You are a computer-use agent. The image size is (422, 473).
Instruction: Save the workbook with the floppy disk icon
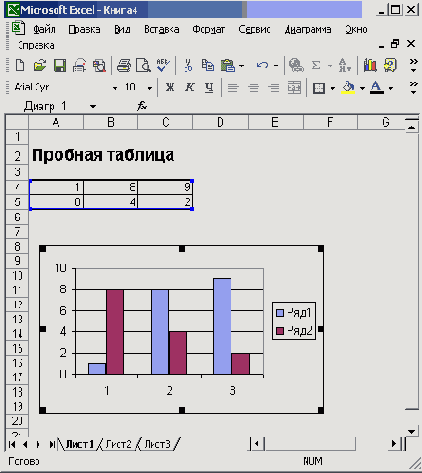point(60,65)
